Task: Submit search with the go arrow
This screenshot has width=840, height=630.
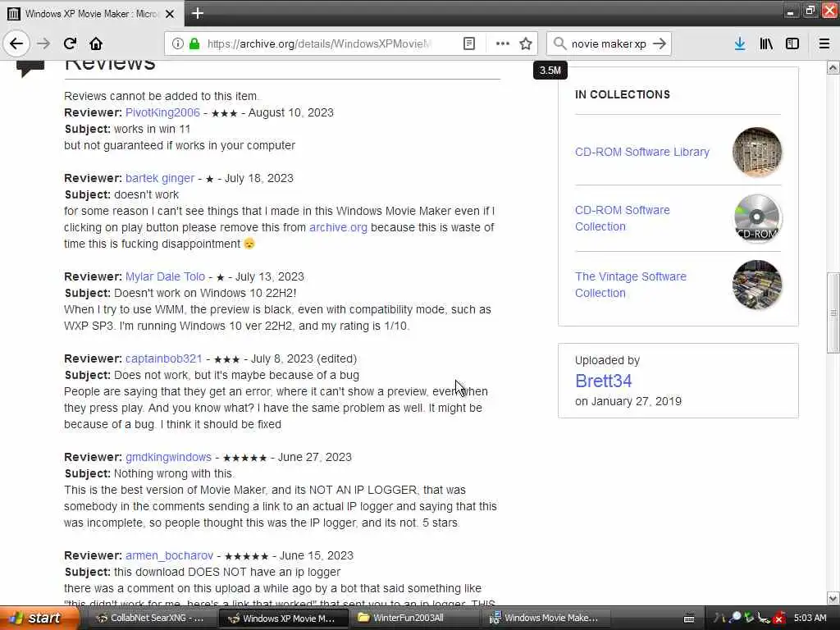Action: tap(660, 43)
